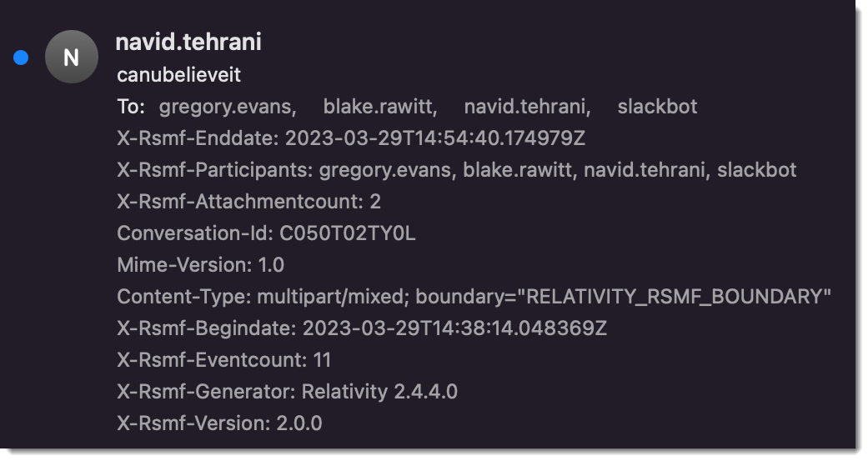Click the gray N sender avatar
868x461 pixels.
(x=72, y=57)
